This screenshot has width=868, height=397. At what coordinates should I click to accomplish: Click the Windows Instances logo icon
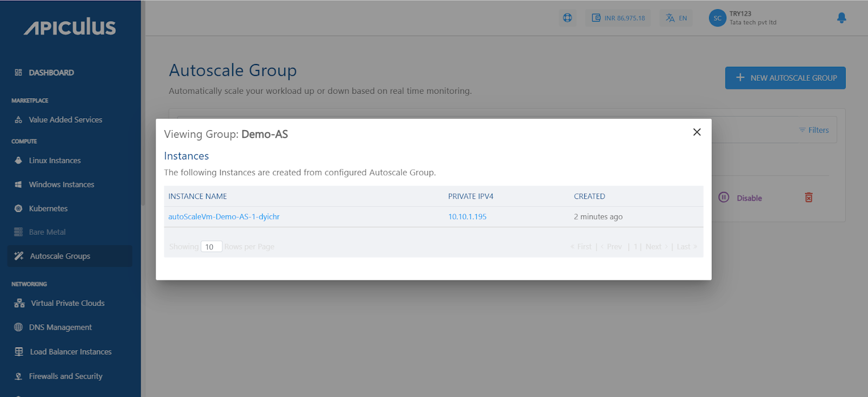(x=18, y=184)
